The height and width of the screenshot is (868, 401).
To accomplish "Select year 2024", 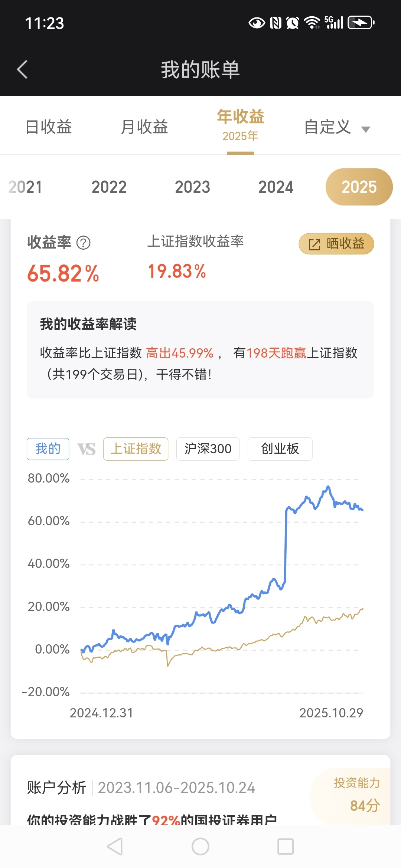I will click(x=276, y=187).
